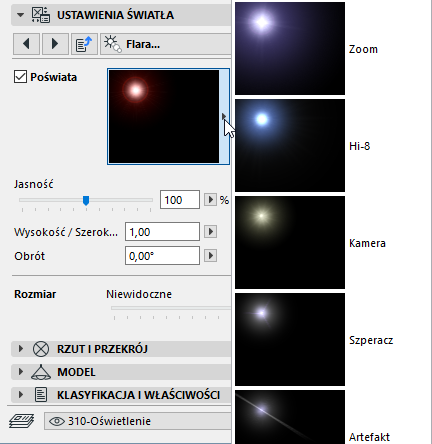Open settings page list button

[x=84, y=44]
